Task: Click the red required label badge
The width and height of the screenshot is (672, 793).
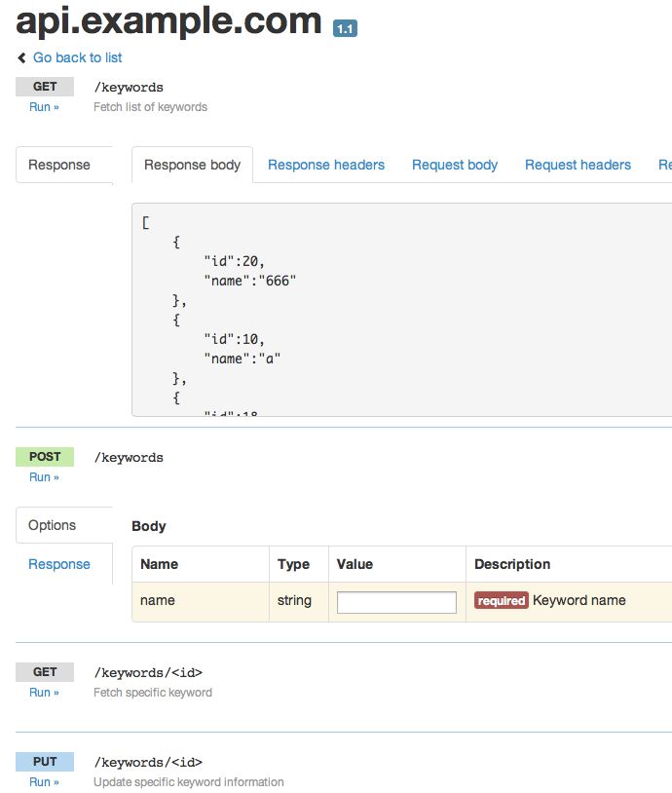Action: click(x=502, y=601)
